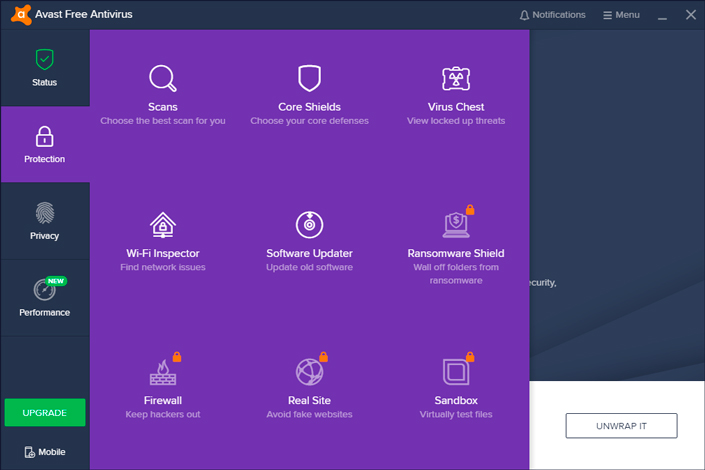The image size is (705, 470).
Task: Open the Mobile section label
Action: (52, 452)
